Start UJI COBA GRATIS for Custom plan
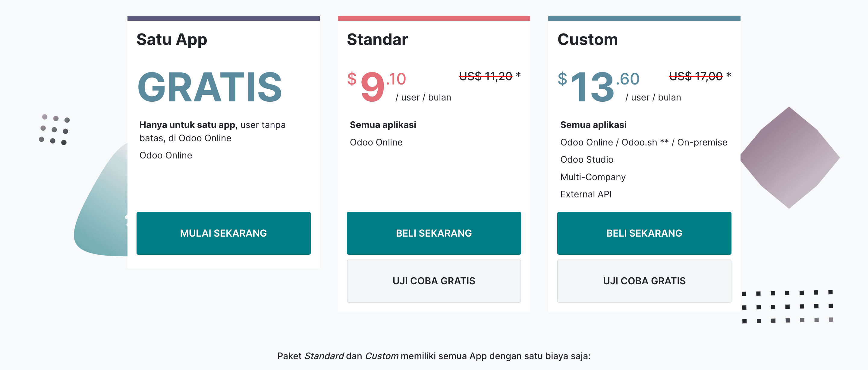Screen dimensions: 868x370 (644, 281)
